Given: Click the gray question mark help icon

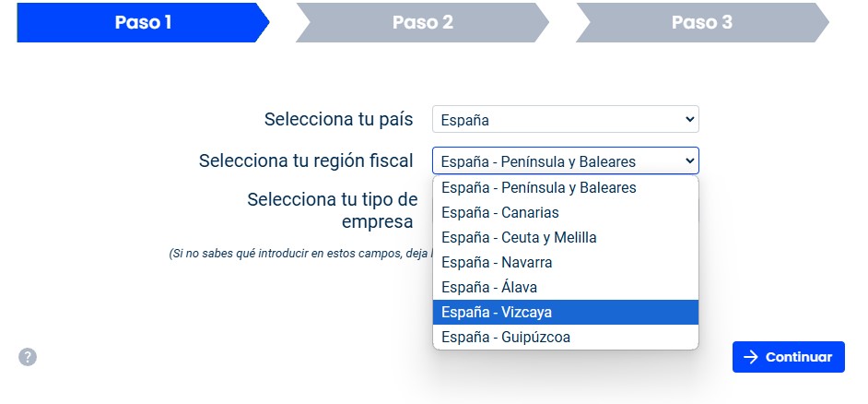Looking at the screenshot, I should pyautogui.click(x=28, y=357).
